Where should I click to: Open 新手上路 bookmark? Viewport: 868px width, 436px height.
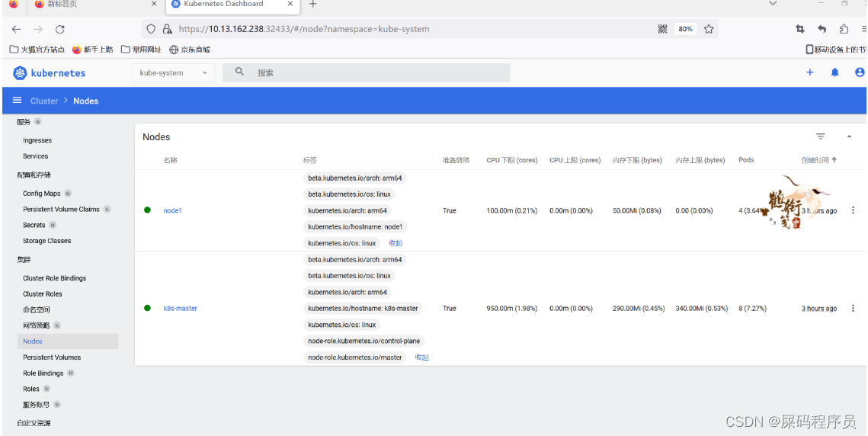pyautogui.click(x=92, y=50)
